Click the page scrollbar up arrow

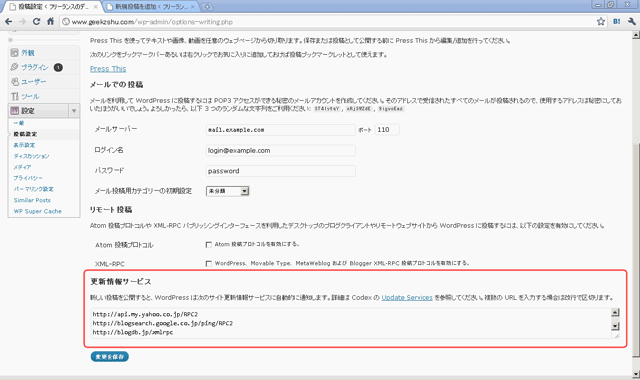[636, 35]
